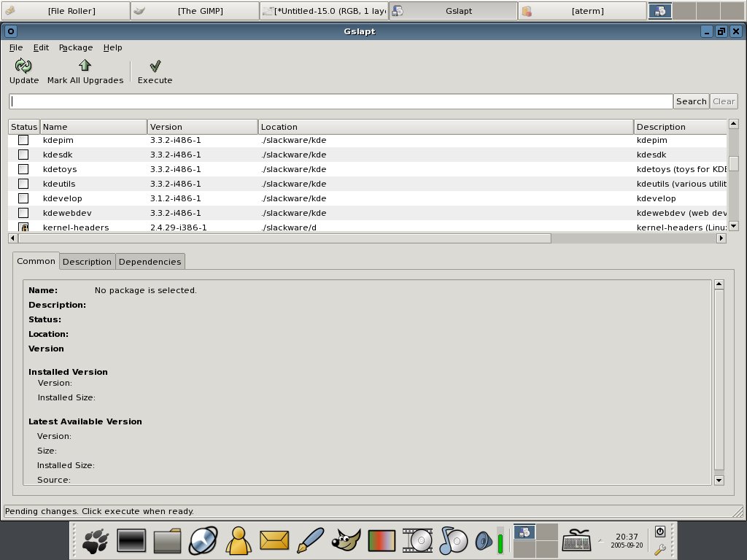Click the Execute checkmark icon
Screen dimensions: 747x560
[x=155, y=66]
